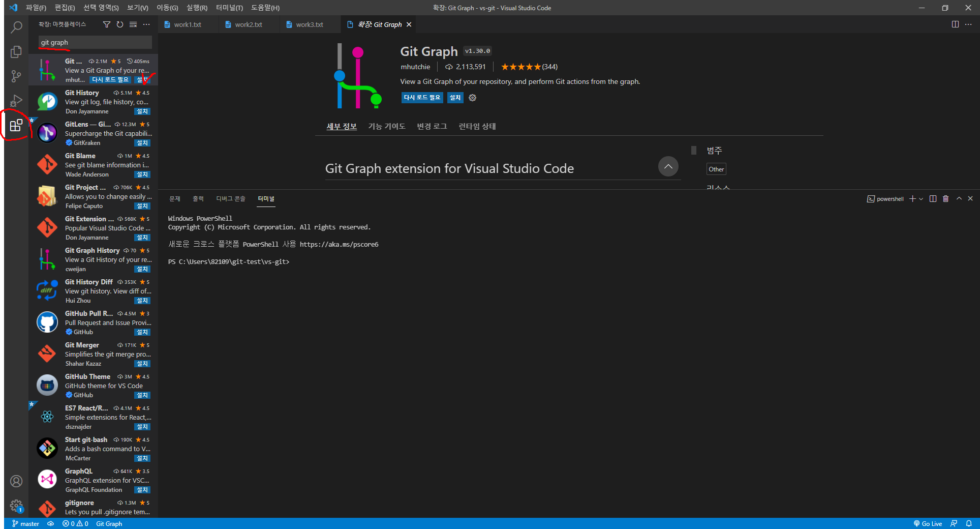This screenshot has height=529, width=980.
Task: Open the feedback icon in status bar
Action: pos(954,524)
